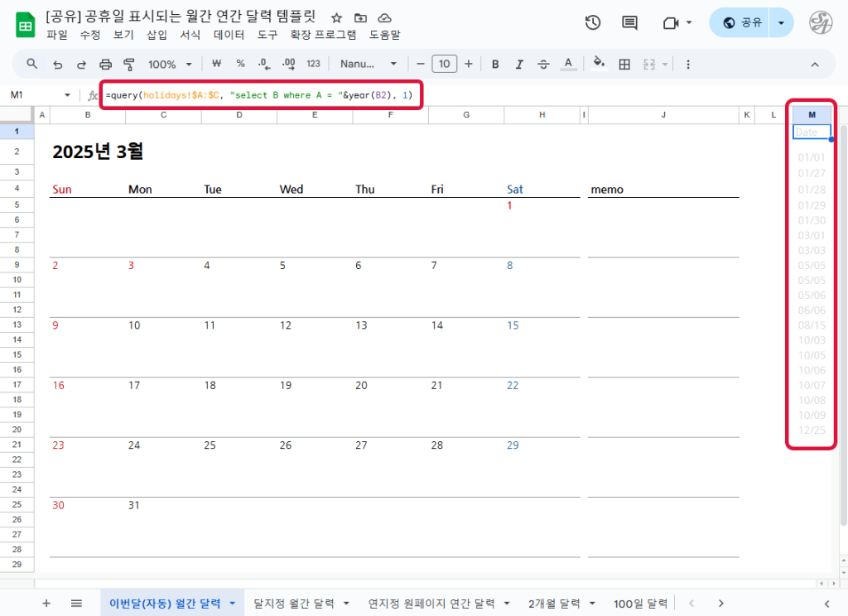Star this document as favorite
The width and height of the screenshot is (848, 616).
click(335, 17)
